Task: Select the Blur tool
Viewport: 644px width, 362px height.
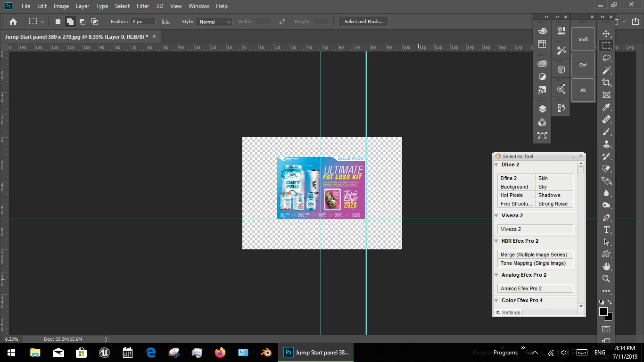Action: click(606, 193)
